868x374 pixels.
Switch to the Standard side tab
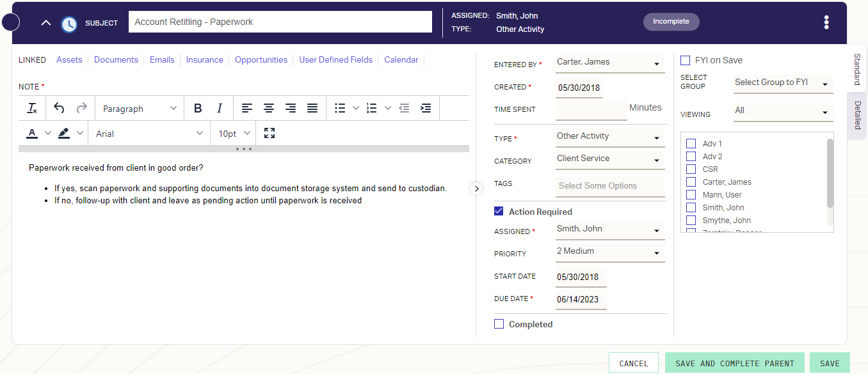(856, 70)
